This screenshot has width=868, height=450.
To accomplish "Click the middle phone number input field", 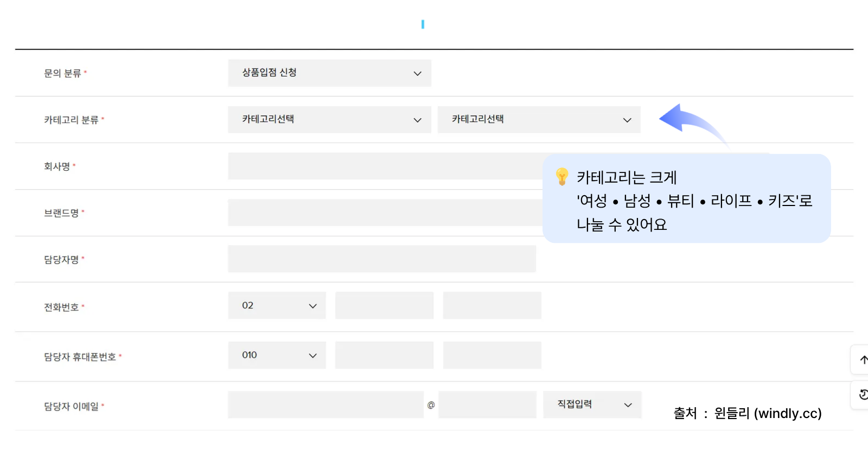I will pos(384,305).
